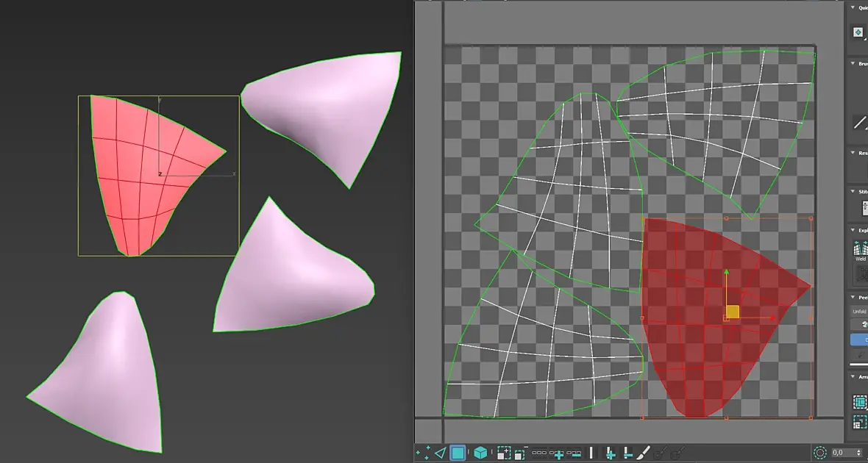Click the Peel icon button below Unfold

[859, 326]
